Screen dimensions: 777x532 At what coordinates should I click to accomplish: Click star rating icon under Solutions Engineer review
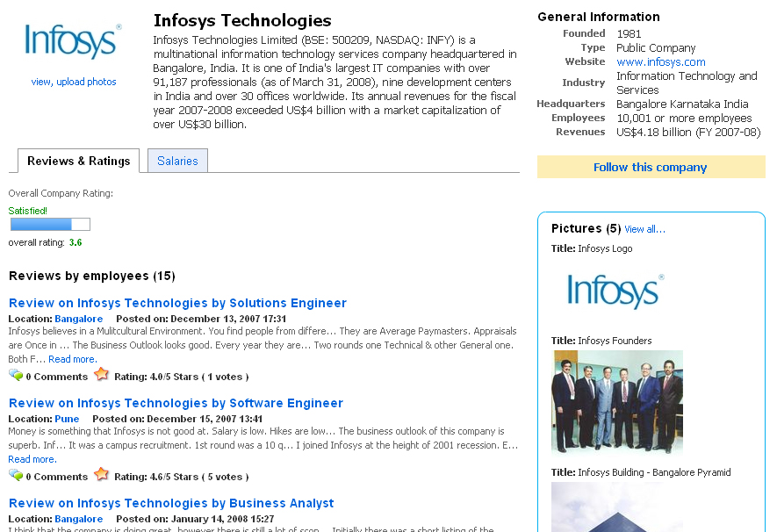[101, 375]
